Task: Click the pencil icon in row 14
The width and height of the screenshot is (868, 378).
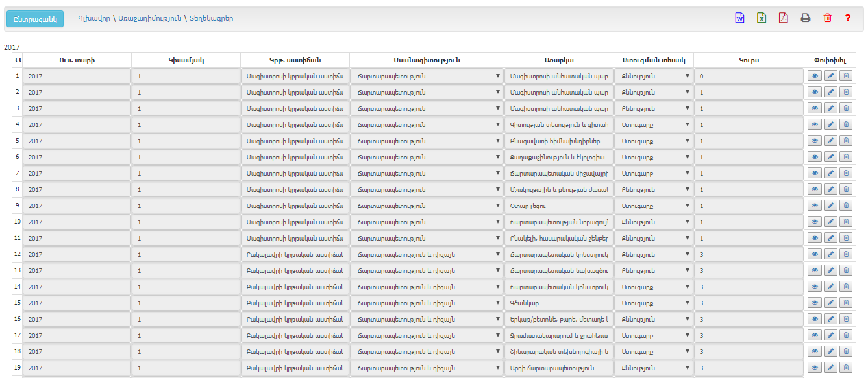Action: 830,287
